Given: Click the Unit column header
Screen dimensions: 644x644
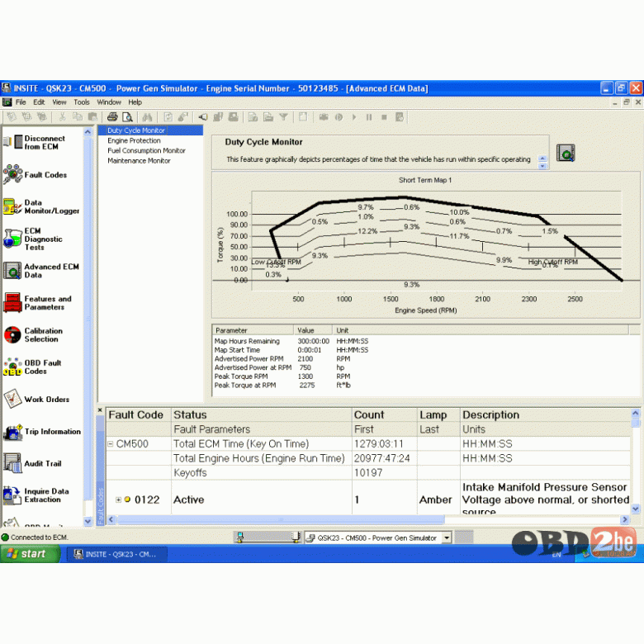Looking at the screenshot, I should (481, 330).
